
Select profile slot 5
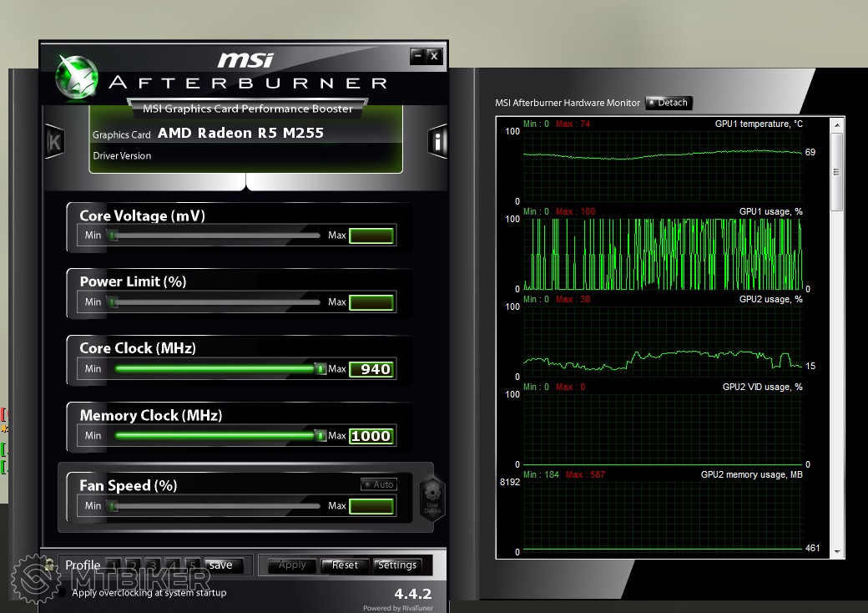192,565
